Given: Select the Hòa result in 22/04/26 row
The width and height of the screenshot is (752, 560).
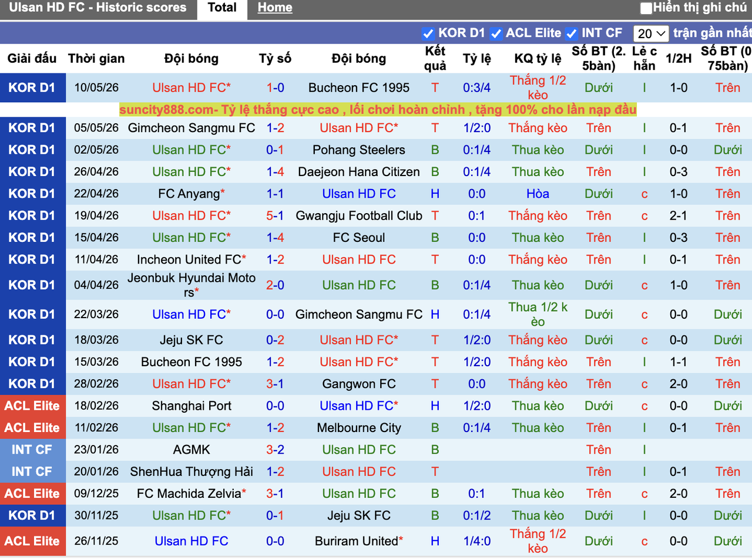Looking at the screenshot, I should [538, 194].
